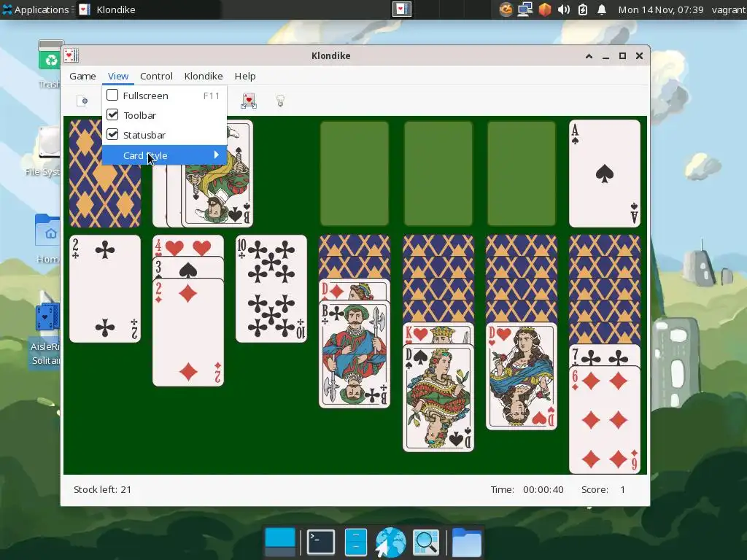
Task: Click the Hint lightbulb toolbar icon
Action: tap(281, 101)
